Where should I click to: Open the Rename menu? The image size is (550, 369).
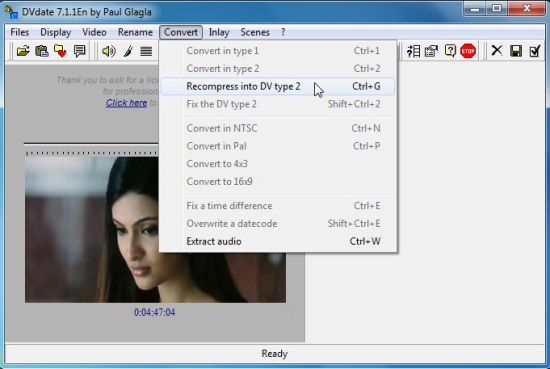tap(135, 32)
